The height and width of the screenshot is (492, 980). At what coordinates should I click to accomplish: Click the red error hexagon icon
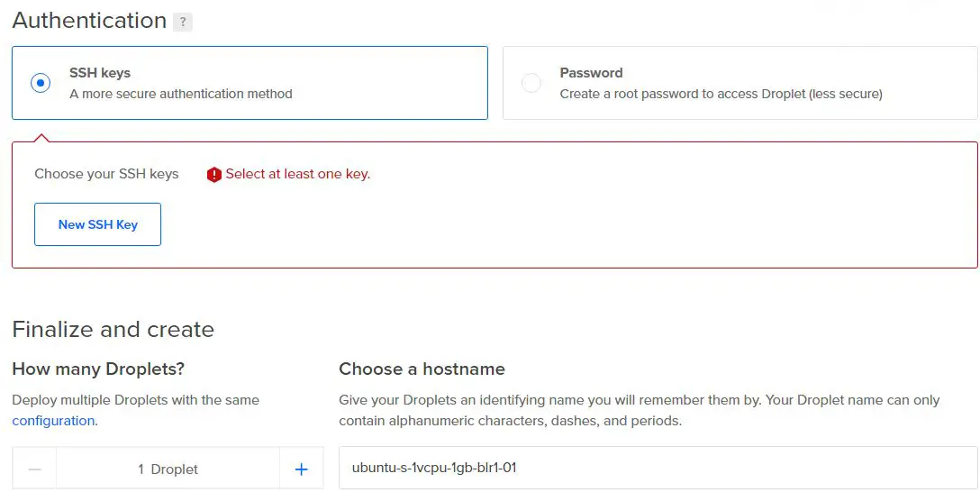tap(213, 175)
